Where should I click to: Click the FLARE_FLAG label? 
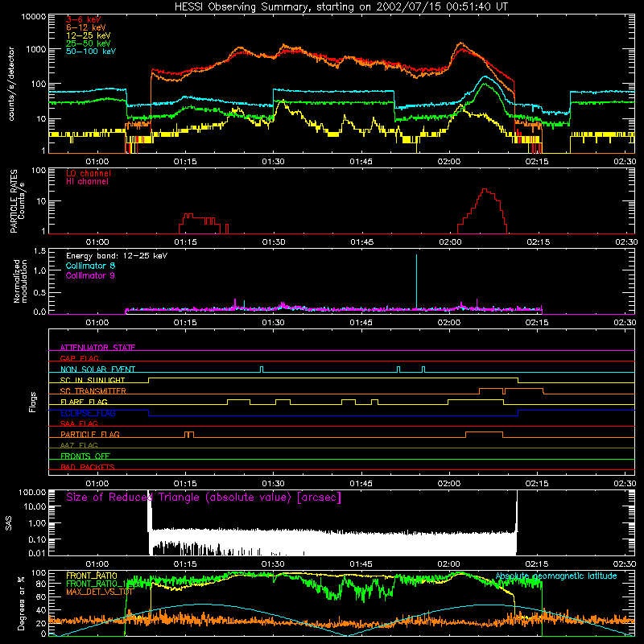[x=84, y=402]
